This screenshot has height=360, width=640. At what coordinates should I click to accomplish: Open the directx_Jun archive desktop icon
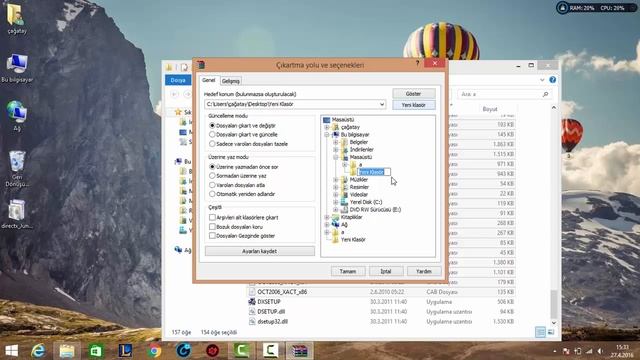pos(17,214)
